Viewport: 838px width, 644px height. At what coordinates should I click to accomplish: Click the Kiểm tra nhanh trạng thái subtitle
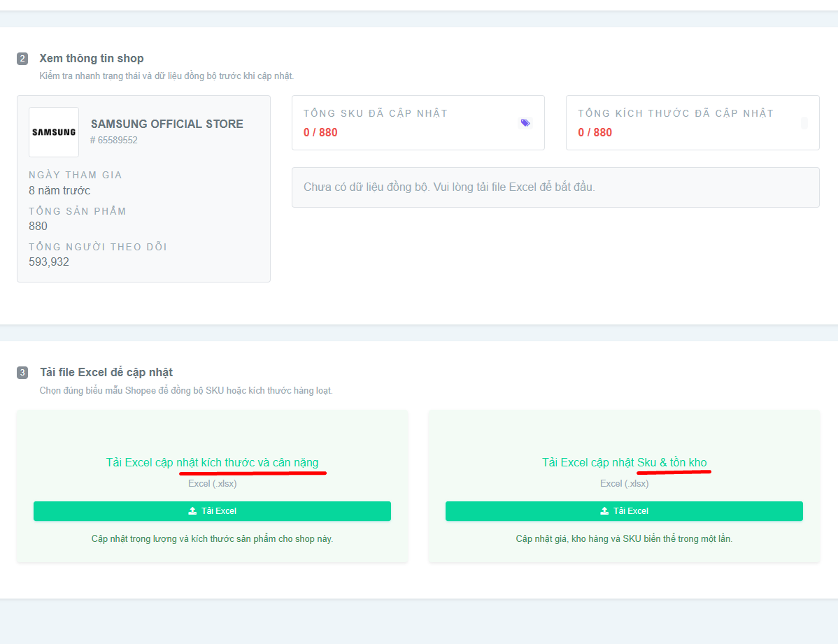tap(166, 76)
